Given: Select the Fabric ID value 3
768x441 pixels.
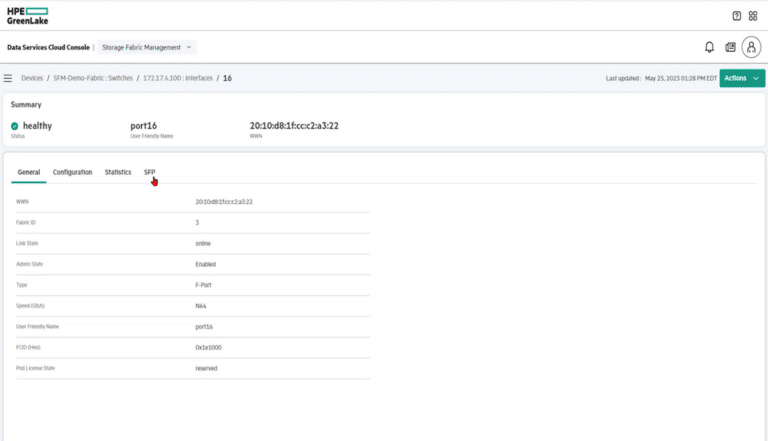Looking at the screenshot, I should [197, 222].
